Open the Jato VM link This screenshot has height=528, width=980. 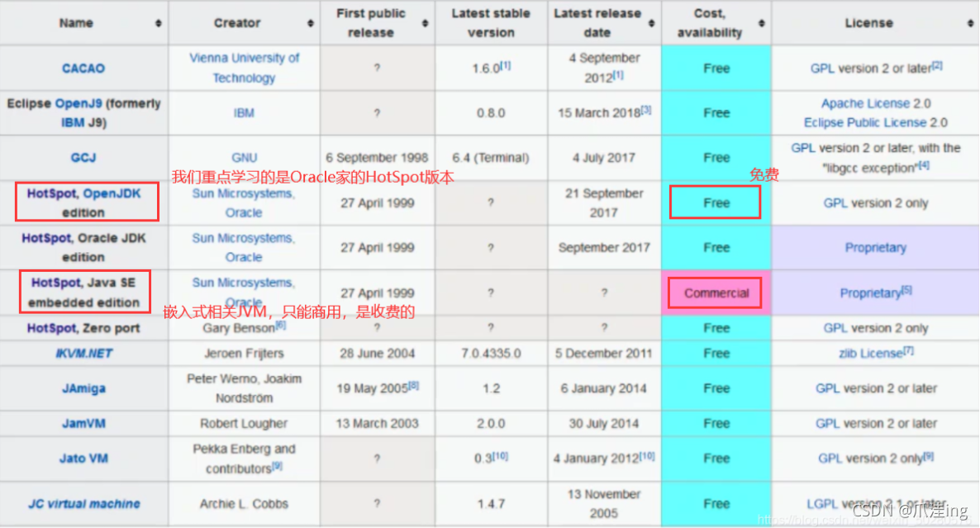[83, 458]
